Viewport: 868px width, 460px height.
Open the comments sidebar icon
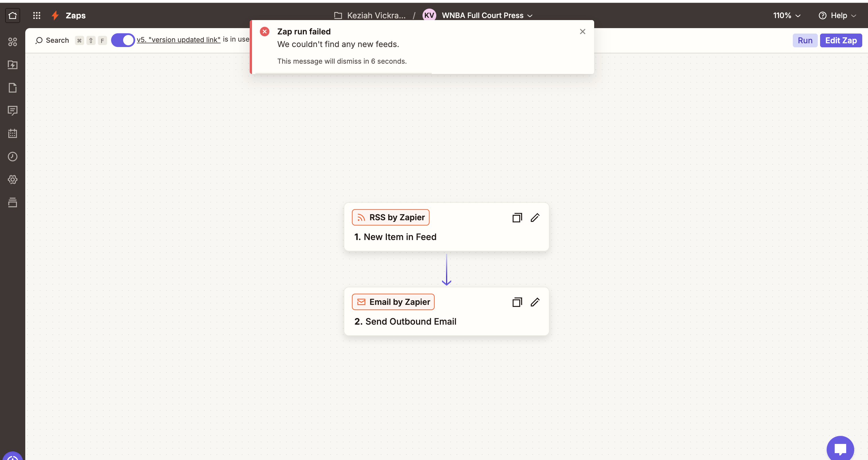coord(12,110)
